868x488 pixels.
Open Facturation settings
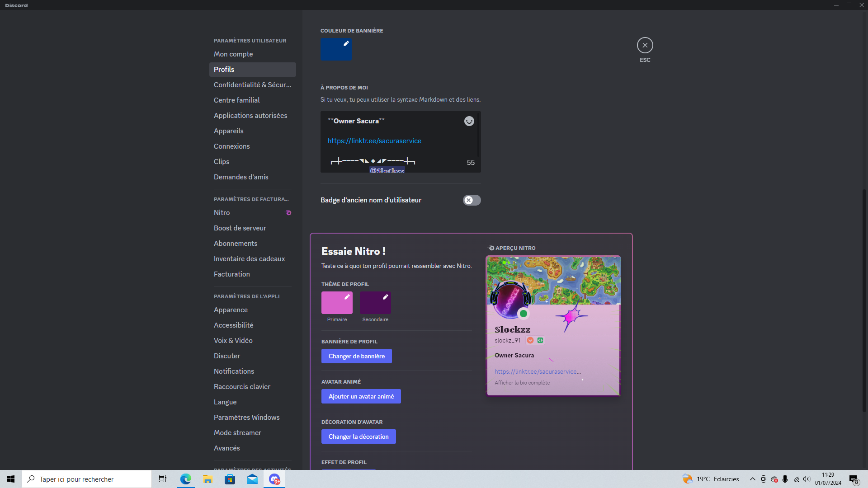252,274
